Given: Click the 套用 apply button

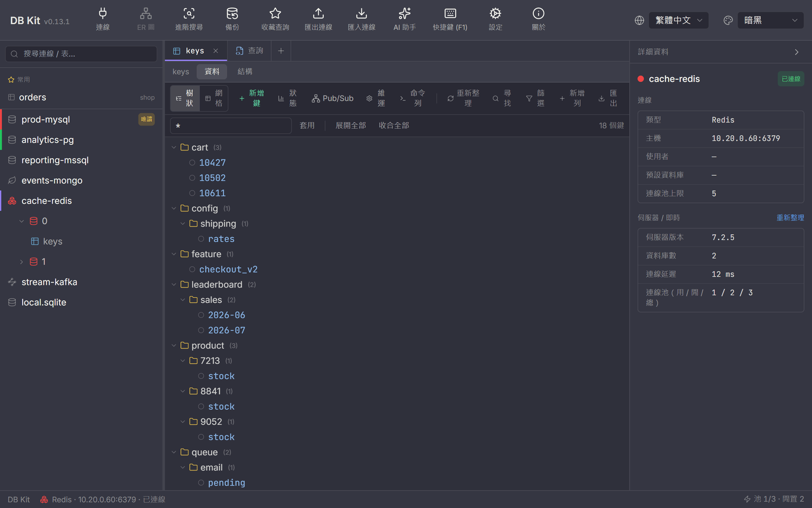Looking at the screenshot, I should (x=307, y=125).
